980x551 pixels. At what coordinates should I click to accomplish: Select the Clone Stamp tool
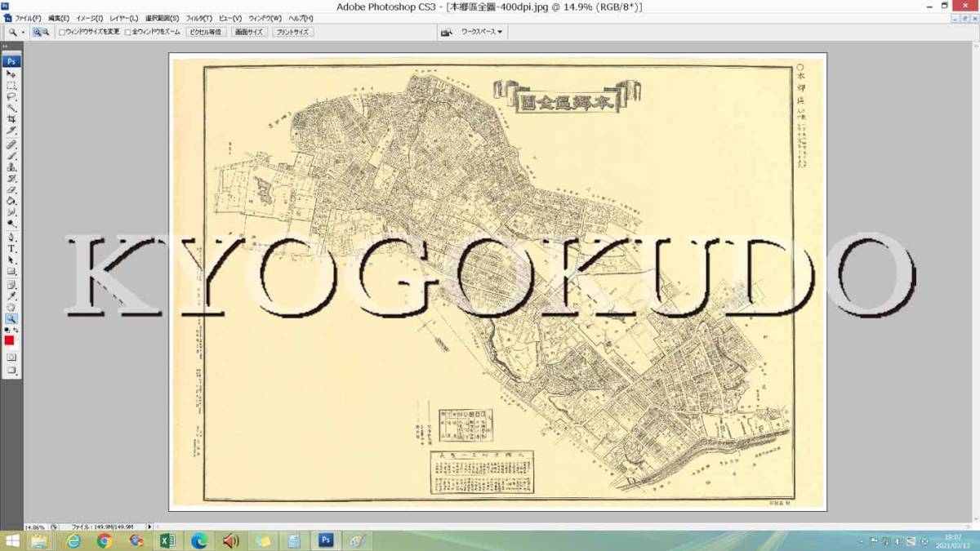11,167
